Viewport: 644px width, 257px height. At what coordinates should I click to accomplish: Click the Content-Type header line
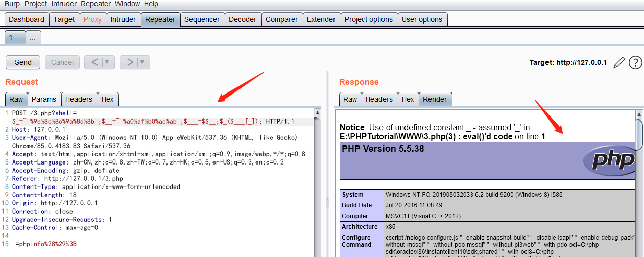click(96, 187)
